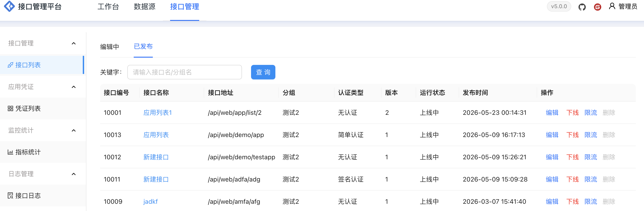Viewport: 644px width, 211px height.
Task: Open the GitHub repository icon
Action: [582, 7]
